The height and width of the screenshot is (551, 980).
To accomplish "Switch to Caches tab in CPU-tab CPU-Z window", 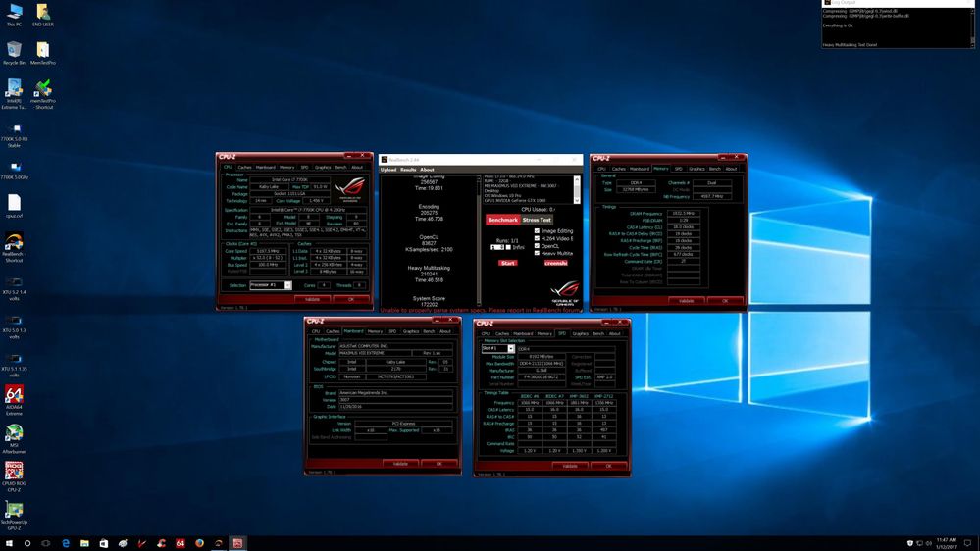I will [244, 168].
